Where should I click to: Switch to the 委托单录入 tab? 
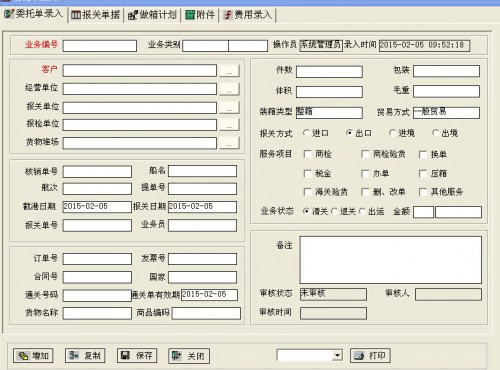pos(34,14)
